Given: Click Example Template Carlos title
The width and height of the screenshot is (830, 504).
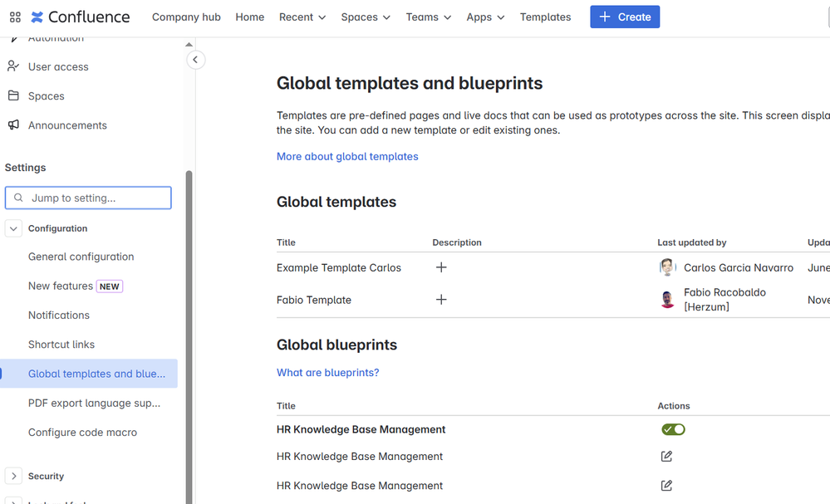Looking at the screenshot, I should click(x=339, y=267).
